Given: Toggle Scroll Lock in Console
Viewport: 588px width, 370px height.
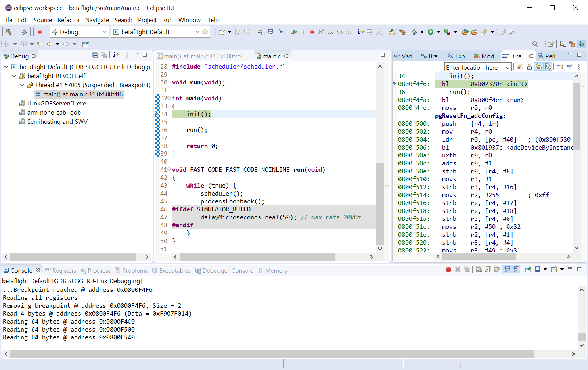Looking at the screenshot, I should point(488,270).
